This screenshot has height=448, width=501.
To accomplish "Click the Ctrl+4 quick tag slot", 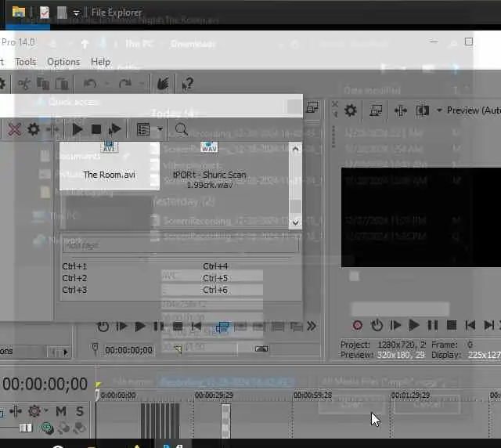I will tap(215, 266).
